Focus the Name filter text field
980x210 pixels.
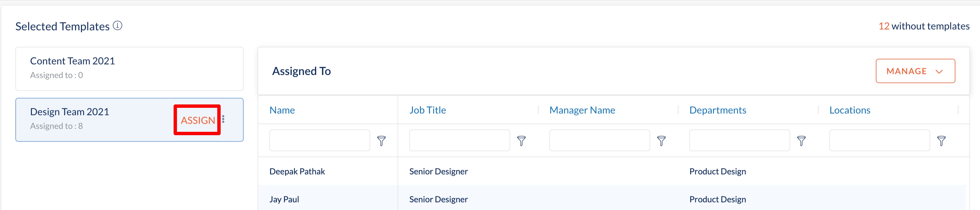click(319, 140)
